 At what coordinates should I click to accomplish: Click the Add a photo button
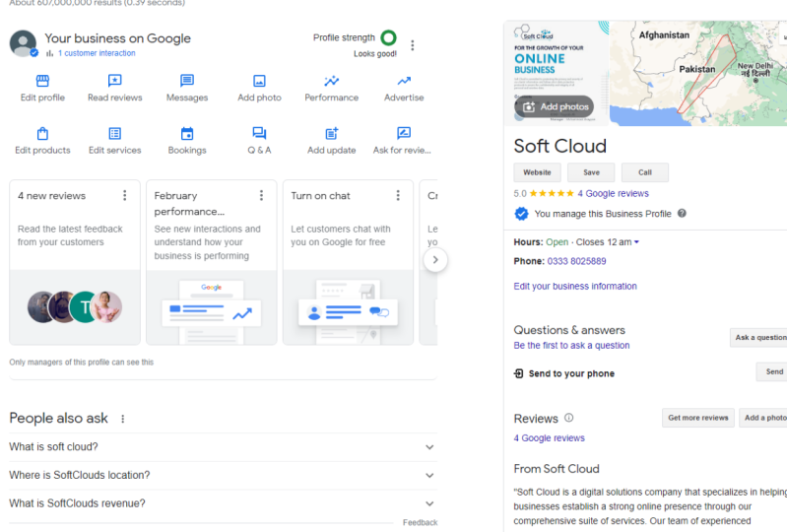point(764,418)
